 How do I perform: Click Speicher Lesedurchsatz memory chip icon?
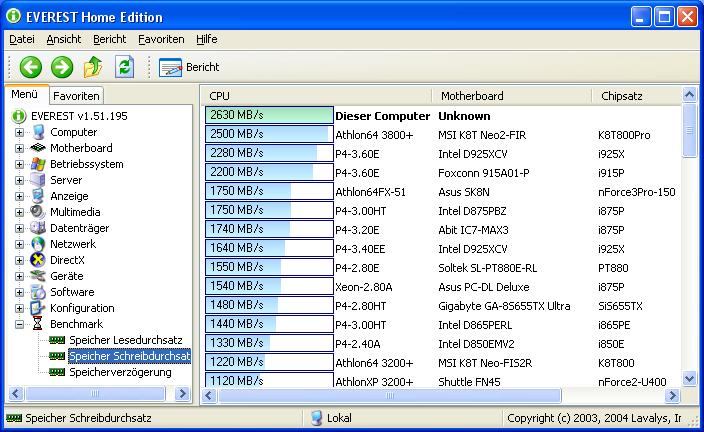(x=57, y=340)
